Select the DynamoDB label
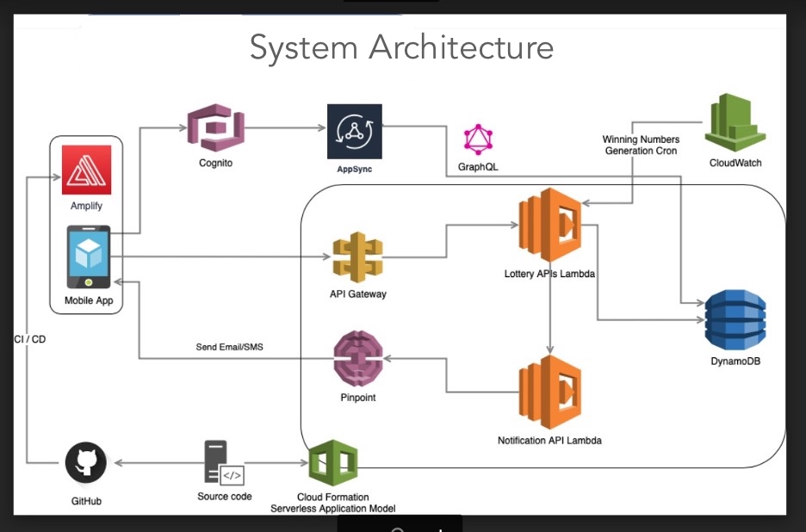Viewport: 806px width, 532px height. tap(735, 362)
